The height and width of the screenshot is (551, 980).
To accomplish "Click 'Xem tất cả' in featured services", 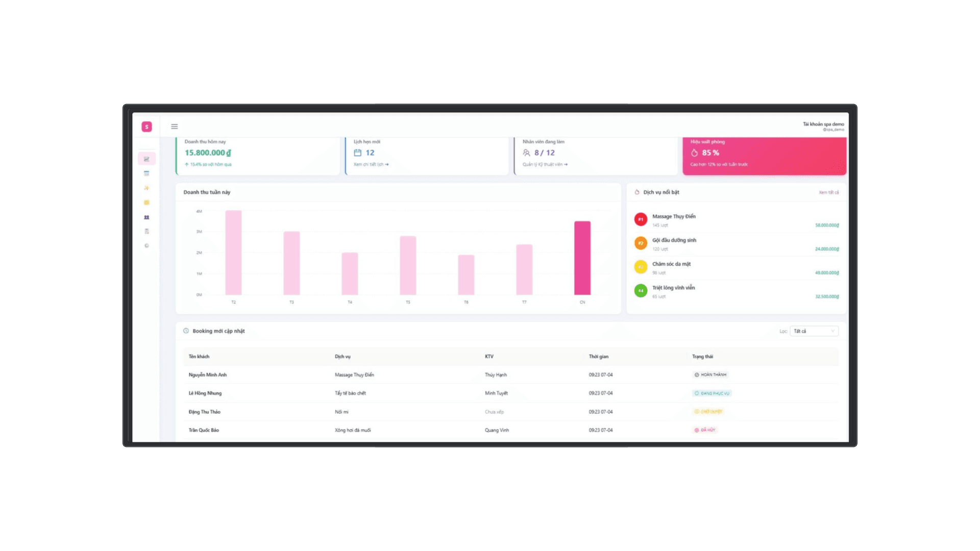I will click(828, 192).
